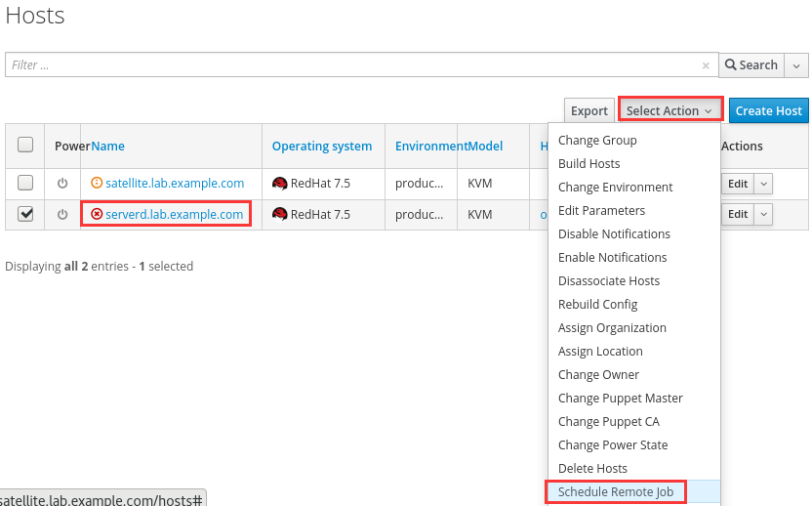Click power icon for satellite.lab.example.com row
Screen dimensions: 812x506
[x=62, y=183]
